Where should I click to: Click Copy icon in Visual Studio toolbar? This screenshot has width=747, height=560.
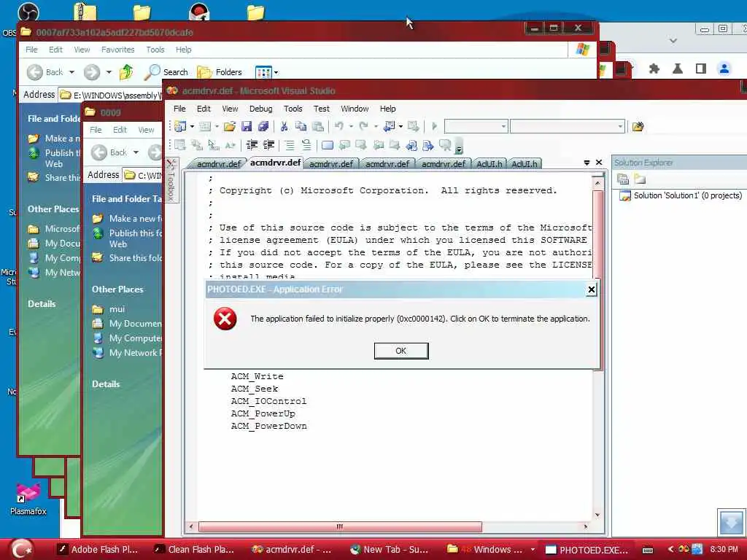(301, 126)
